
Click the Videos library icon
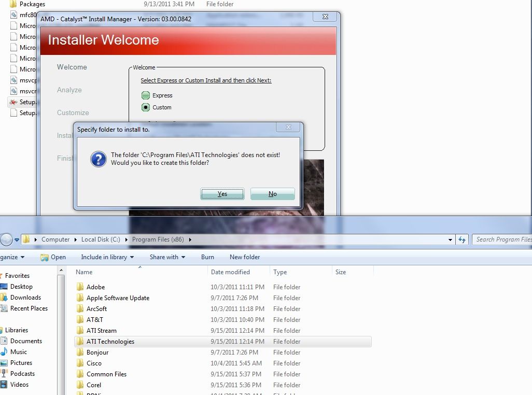tap(4, 385)
